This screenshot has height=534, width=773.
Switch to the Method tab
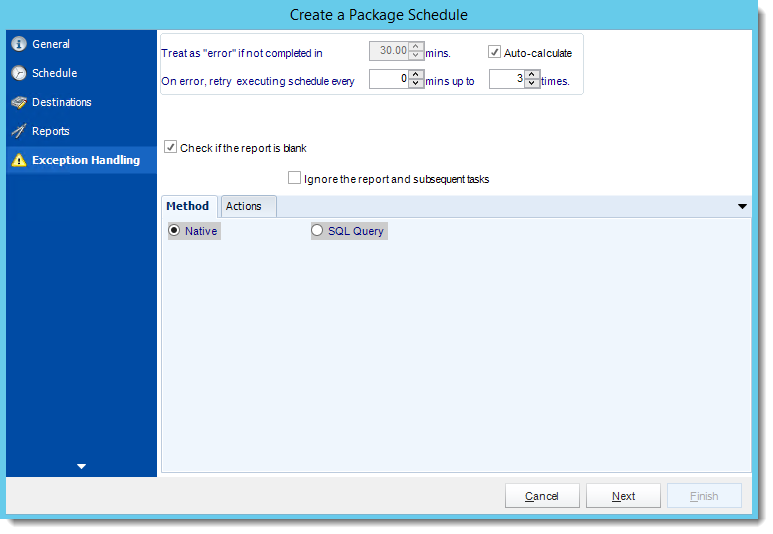coord(189,206)
